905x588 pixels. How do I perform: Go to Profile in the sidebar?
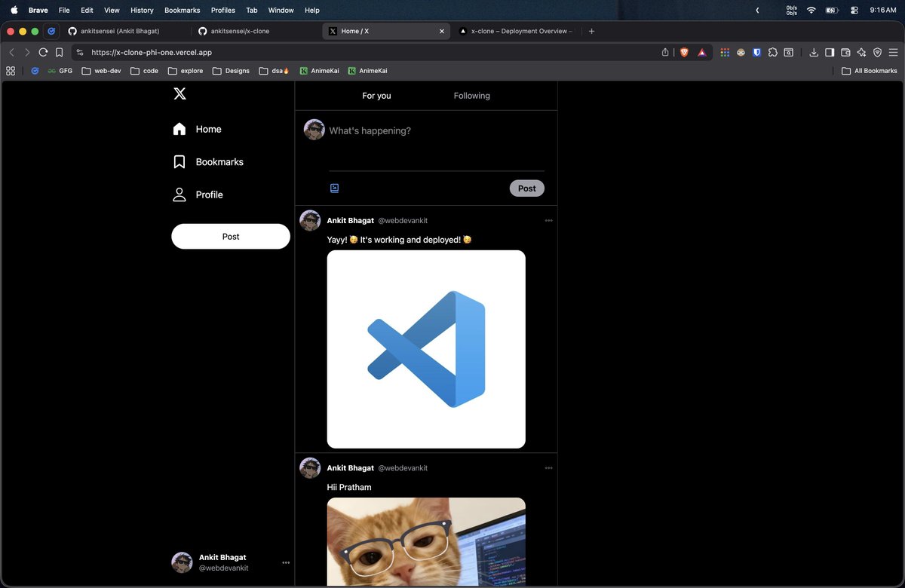[x=198, y=194]
